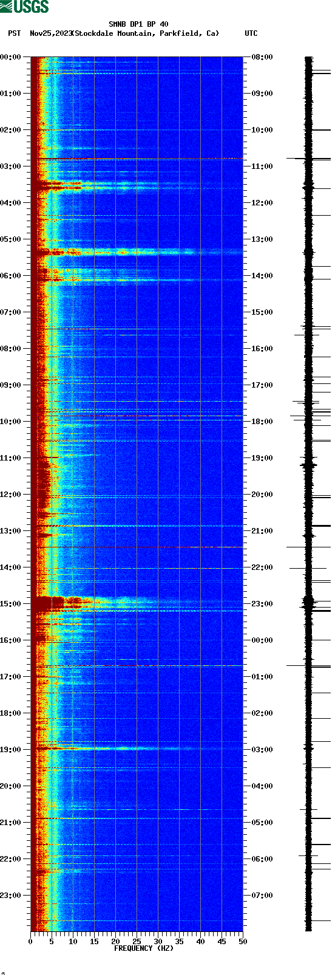This screenshot has width=335, height=980.
Task: Click the 18:00 UTC time label
Action: pyautogui.click(x=262, y=422)
